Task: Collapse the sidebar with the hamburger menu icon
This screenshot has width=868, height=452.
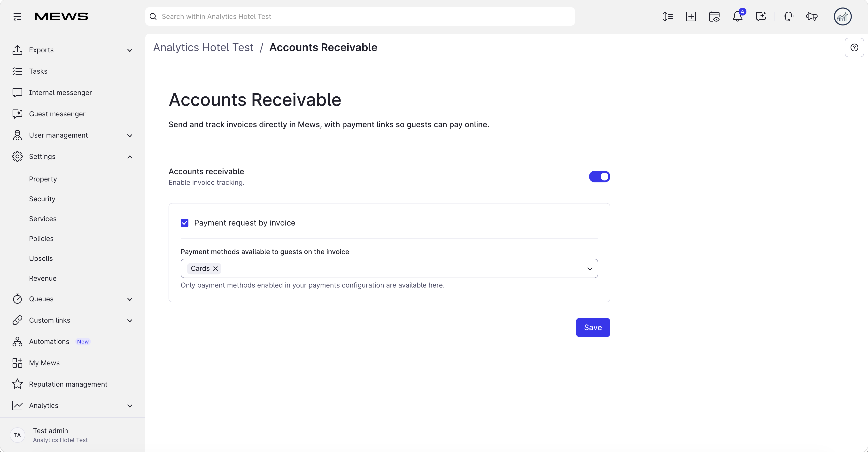Action: [17, 16]
